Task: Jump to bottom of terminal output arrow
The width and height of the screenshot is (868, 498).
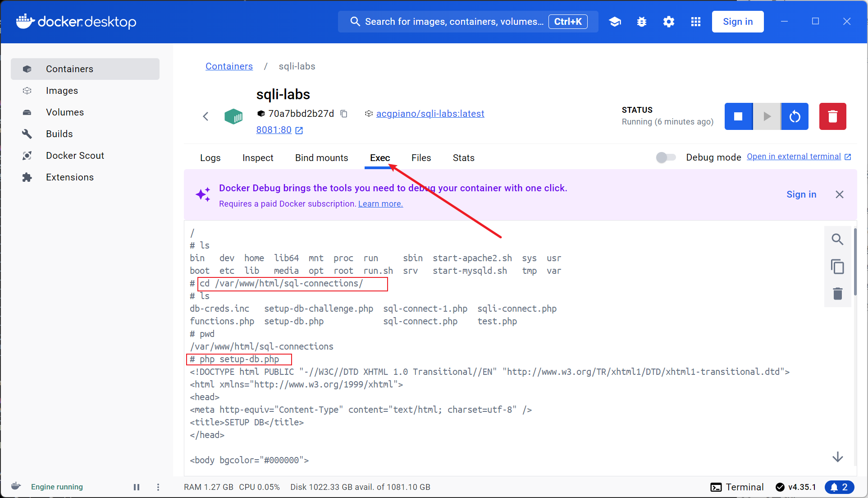Action: click(x=837, y=457)
